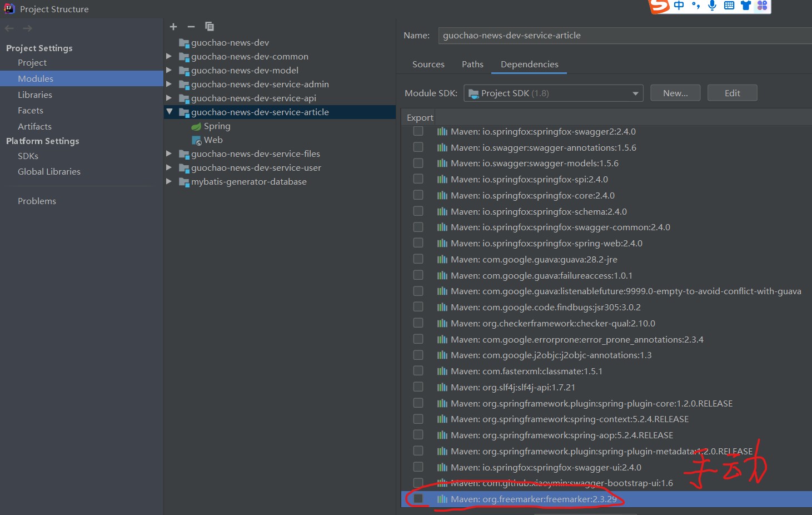Switch to the Paths tab
The height and width of the screenshot is (515, 812).
coord(472,65)
